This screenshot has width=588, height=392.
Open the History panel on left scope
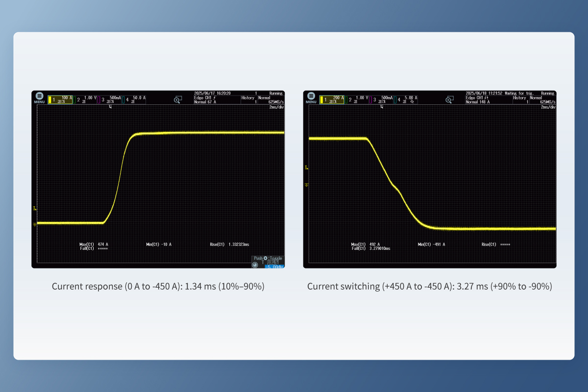click(x=248, y=98)
